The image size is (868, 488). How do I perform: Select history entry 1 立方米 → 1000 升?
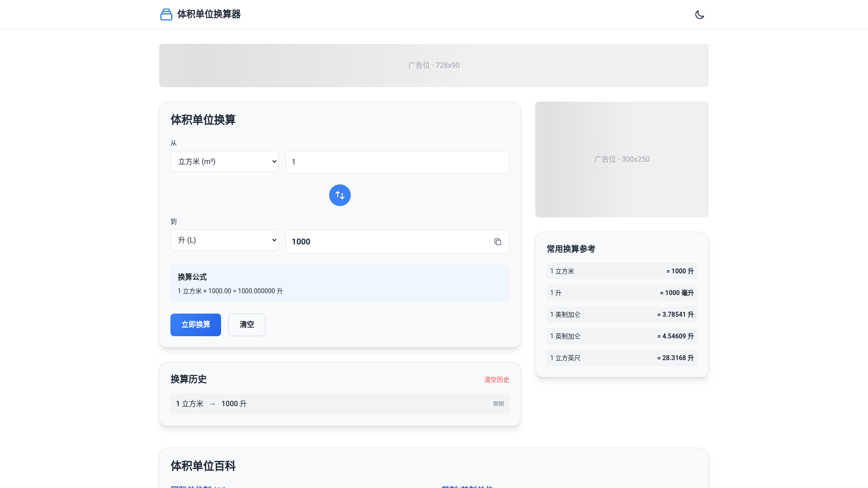click(340, 404)
